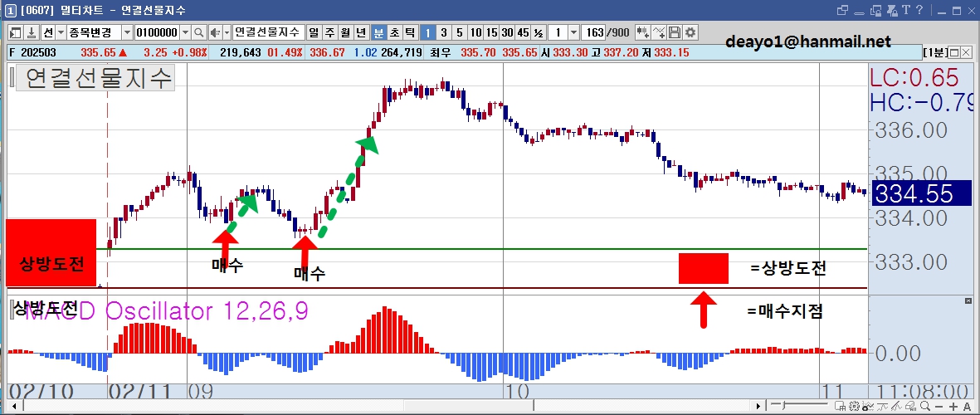This screenshot has height=415, width=980.
Task: Click the LC:0.65 value label
Action: [914, 77]
